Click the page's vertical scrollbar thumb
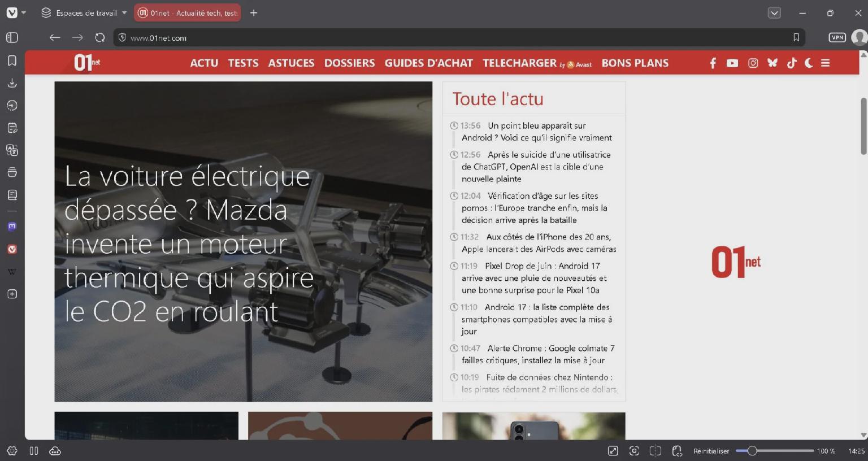868x461 pixels. pos(863,126)
